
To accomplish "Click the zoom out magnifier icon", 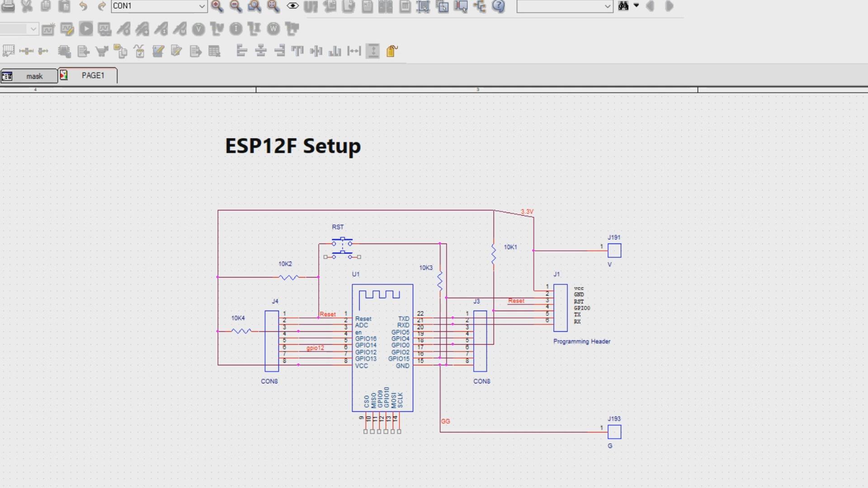I will tap(236, 6).
